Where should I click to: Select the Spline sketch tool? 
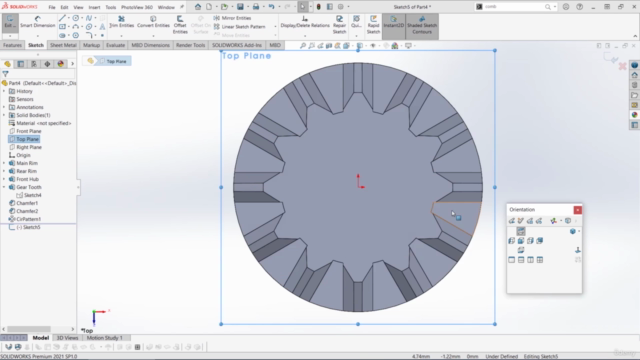point(89,18)
